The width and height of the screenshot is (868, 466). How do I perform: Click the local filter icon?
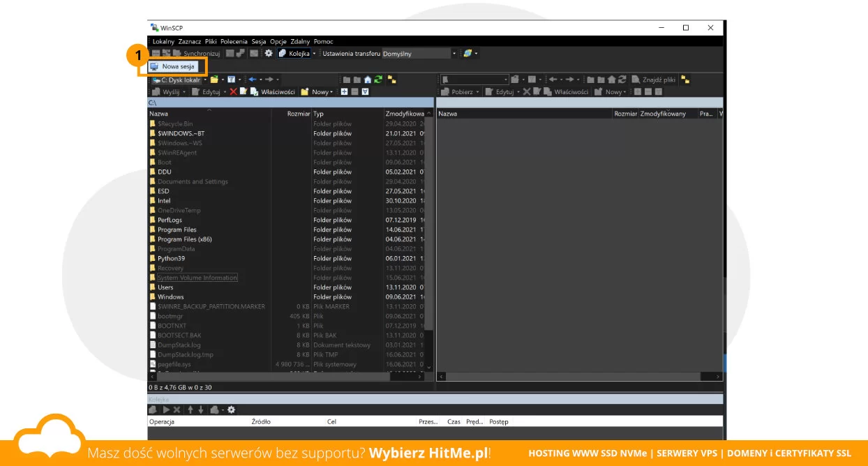(x=231, y=80)
